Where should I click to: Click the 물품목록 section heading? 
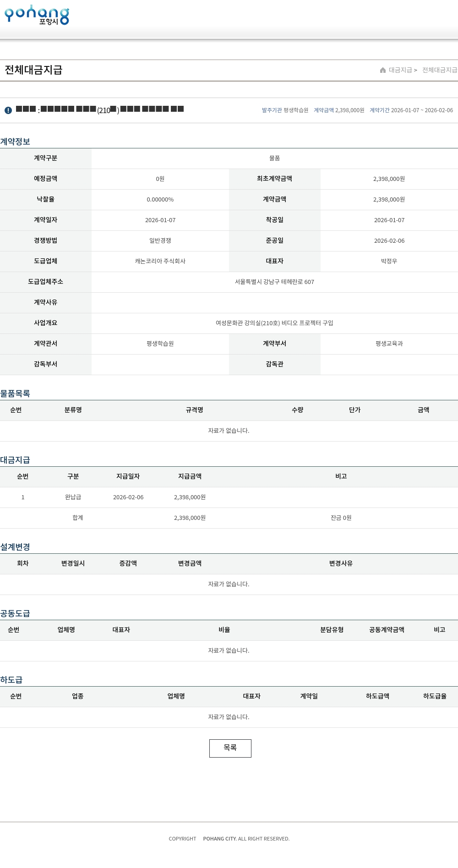(x=15, y=393)
